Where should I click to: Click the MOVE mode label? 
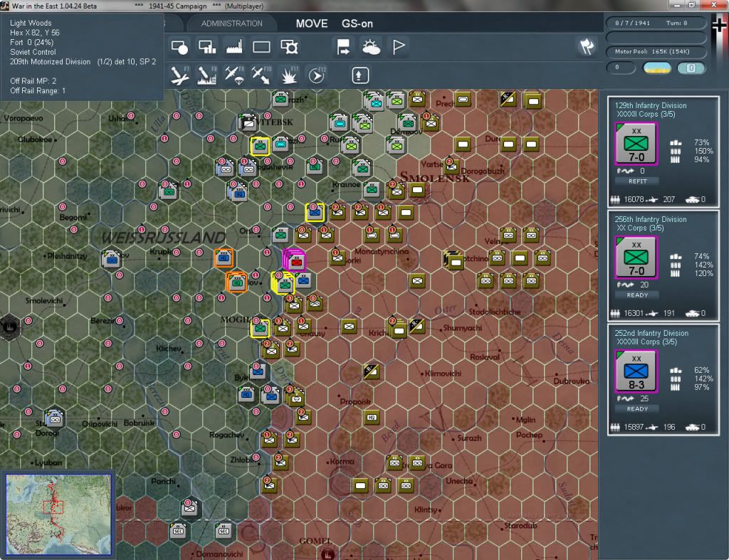pyautogui.click(x=312, y=23)
